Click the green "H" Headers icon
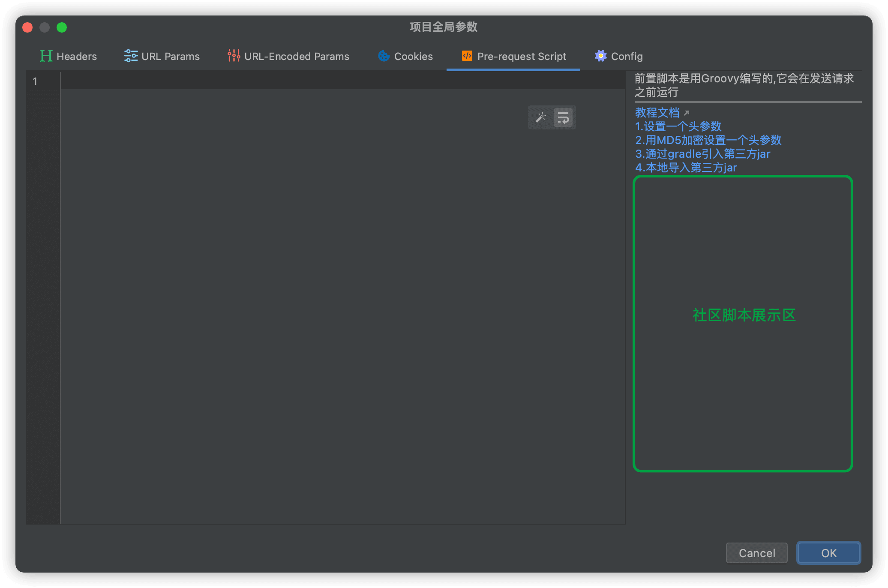The width and height of the screenshot is (888, 588). coord(46,56)
